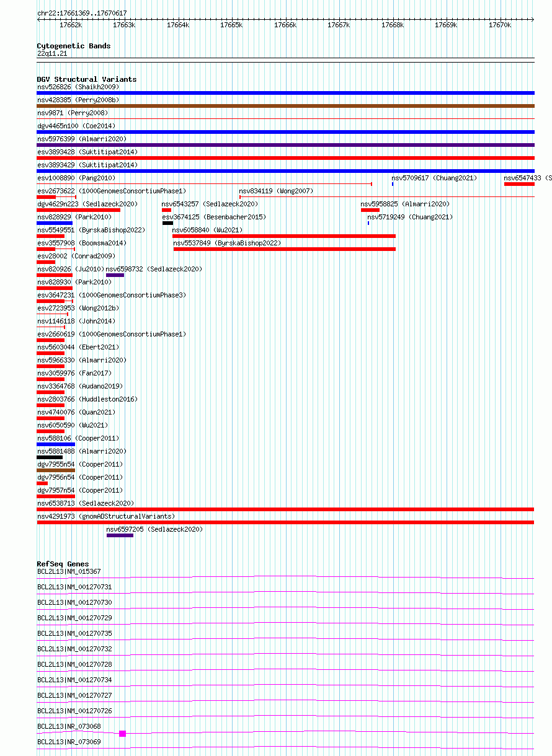Open BCL2L13|NM_001270734 transcript
This screenshot has height=756, width=552.
74,680
